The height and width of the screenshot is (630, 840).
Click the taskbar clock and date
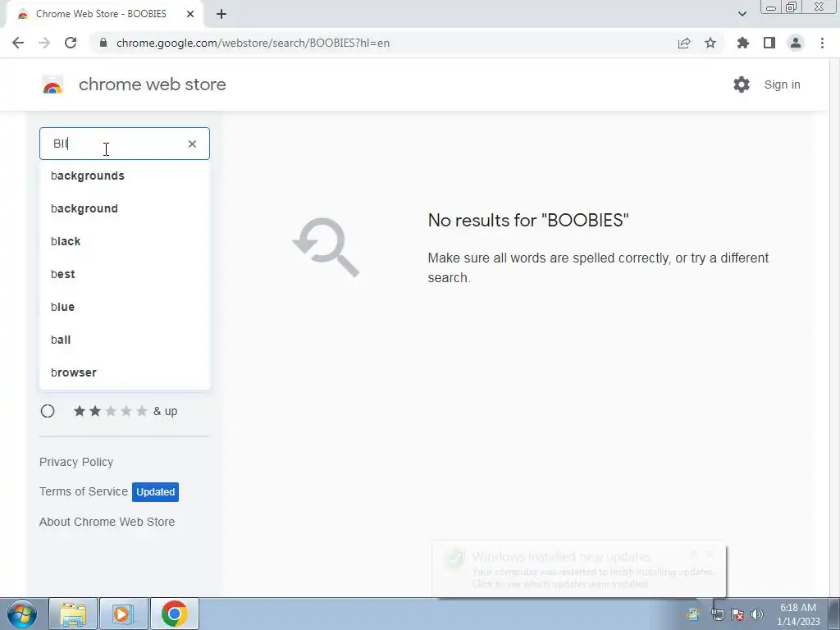pos(798,614)
